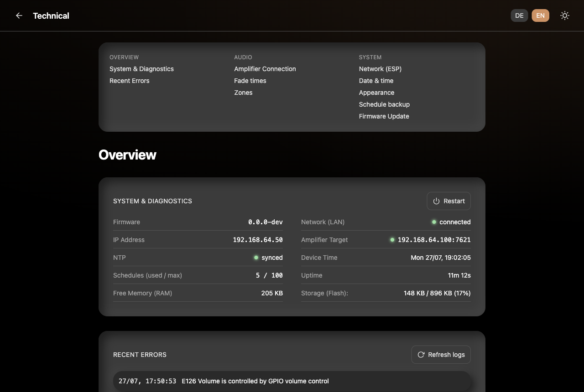Screen dimensions: 584x392
Task: Switch language to DE
Action: tap(519, 15)
